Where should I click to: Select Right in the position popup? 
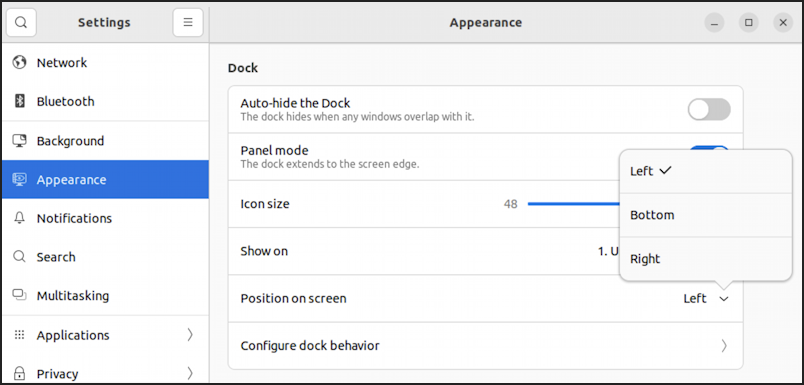tap(706, 259)
